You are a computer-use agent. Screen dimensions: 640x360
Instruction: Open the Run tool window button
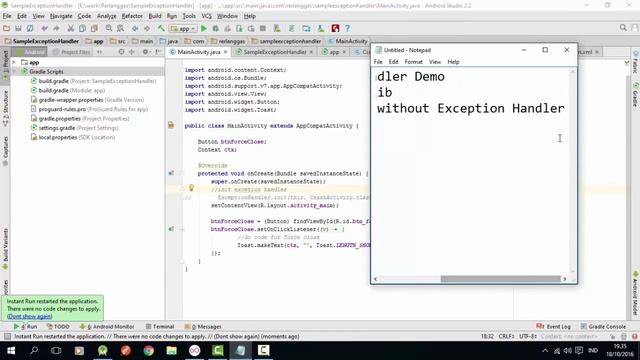pyautogui.click(x=25, y=327)
